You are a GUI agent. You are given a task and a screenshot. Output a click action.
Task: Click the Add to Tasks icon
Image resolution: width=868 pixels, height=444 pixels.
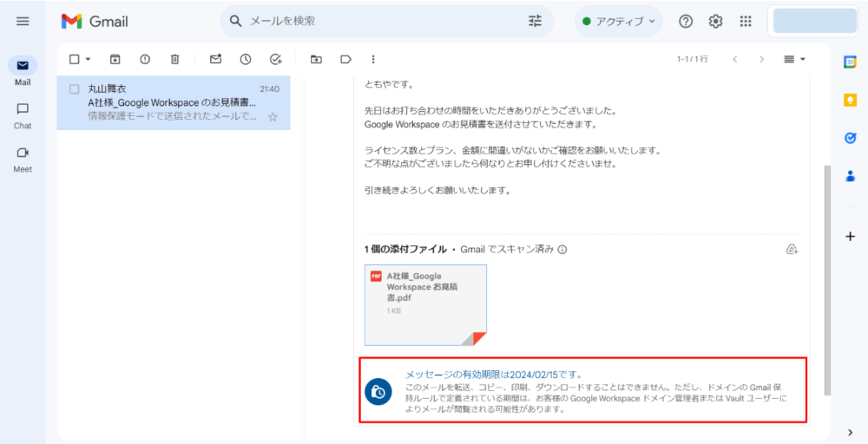(x=276, y=59)
